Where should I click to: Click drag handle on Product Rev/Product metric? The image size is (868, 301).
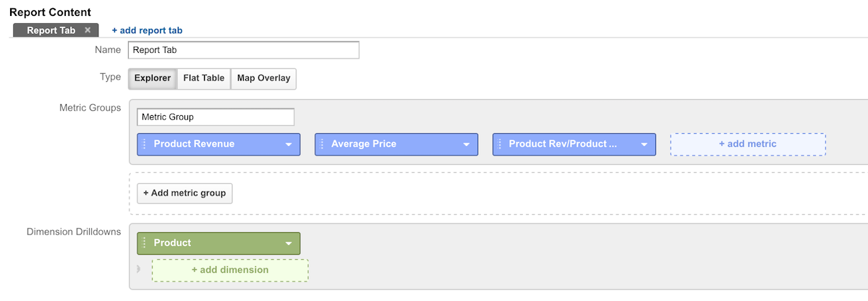(x=499, y=144)
